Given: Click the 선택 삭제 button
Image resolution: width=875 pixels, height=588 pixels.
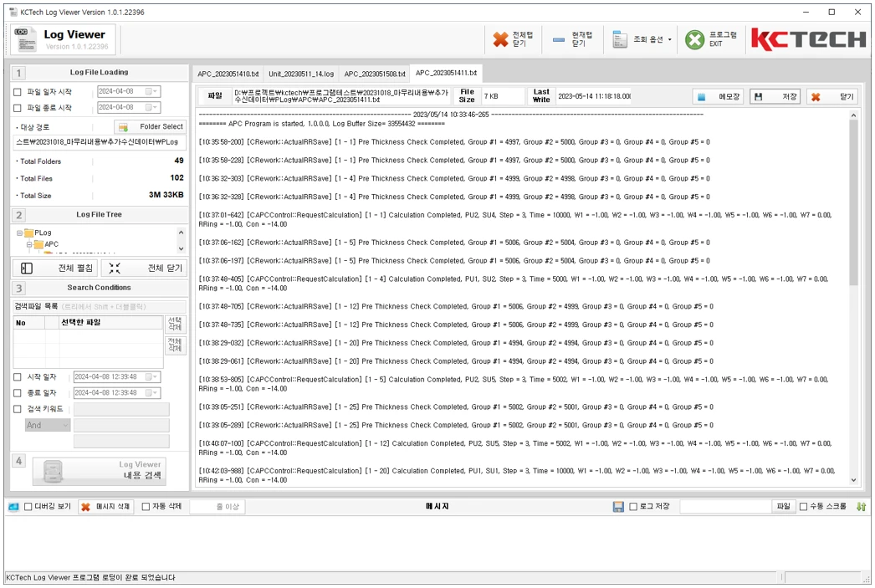Looking at the screenshot, I should pos(175,323).
